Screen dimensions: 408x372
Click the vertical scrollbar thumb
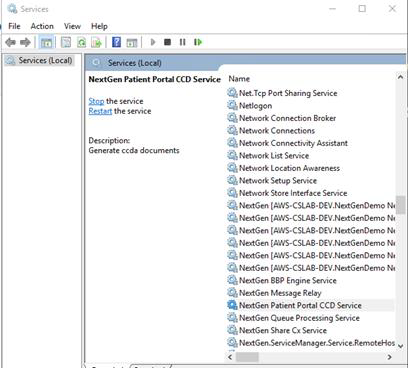(400, 205)
